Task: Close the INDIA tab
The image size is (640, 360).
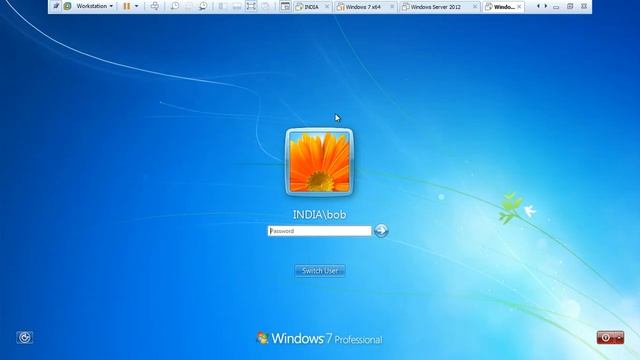Action: [327, 7]
